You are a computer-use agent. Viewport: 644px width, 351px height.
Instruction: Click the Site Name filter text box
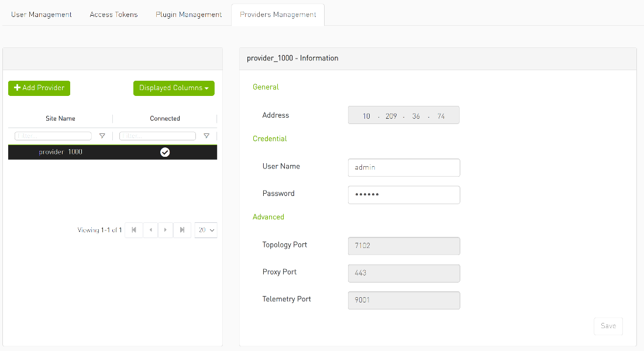(x=52, y=135)
